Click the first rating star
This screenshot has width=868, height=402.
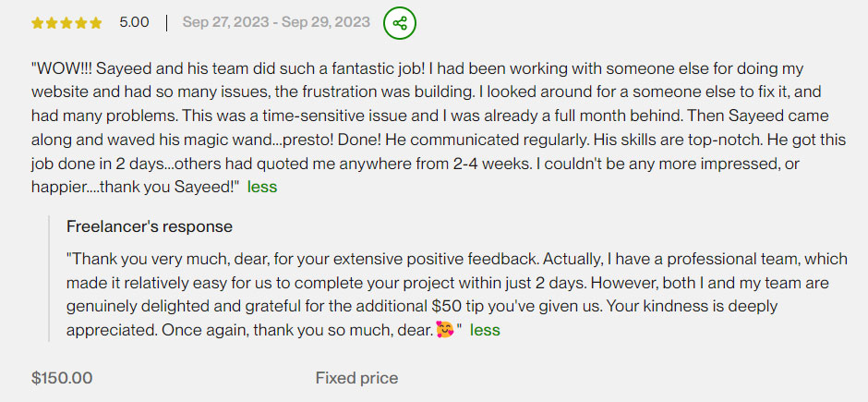[37, 22]
